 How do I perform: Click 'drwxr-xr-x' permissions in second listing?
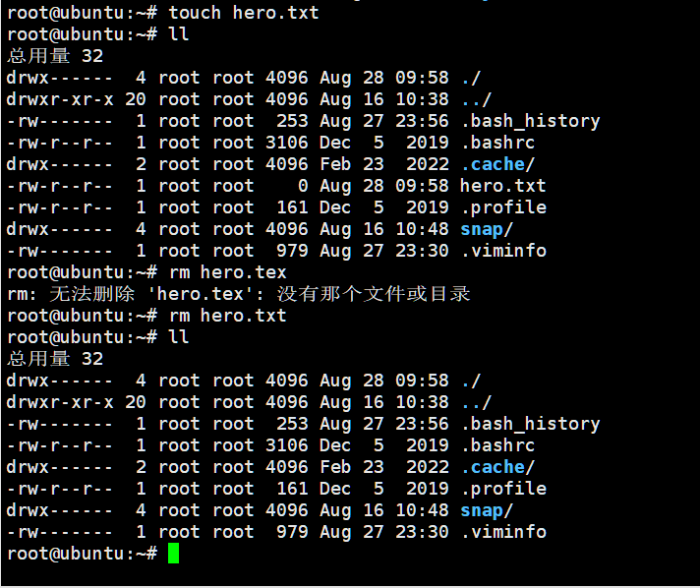(60, 402)
